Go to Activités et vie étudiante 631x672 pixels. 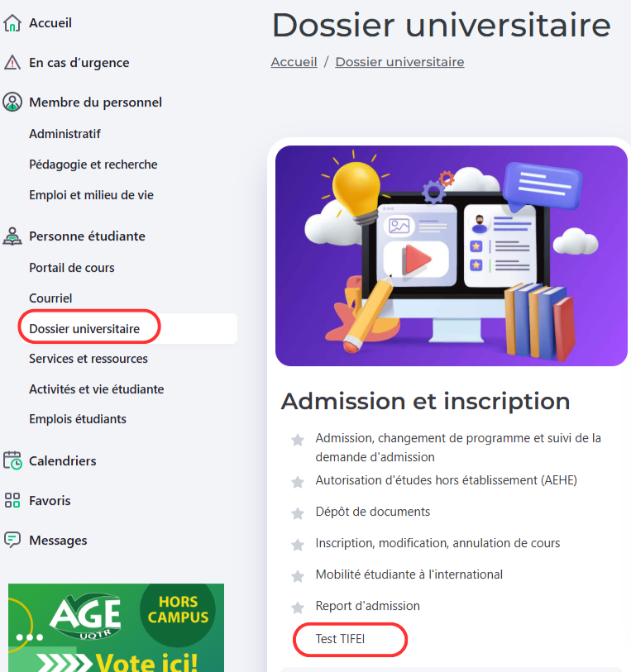point(96,389)
